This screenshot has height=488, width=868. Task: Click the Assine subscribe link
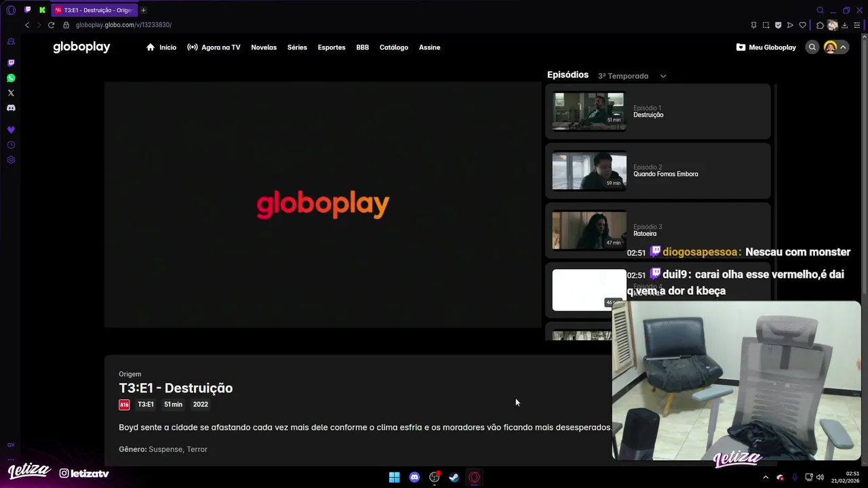point(429,47)
